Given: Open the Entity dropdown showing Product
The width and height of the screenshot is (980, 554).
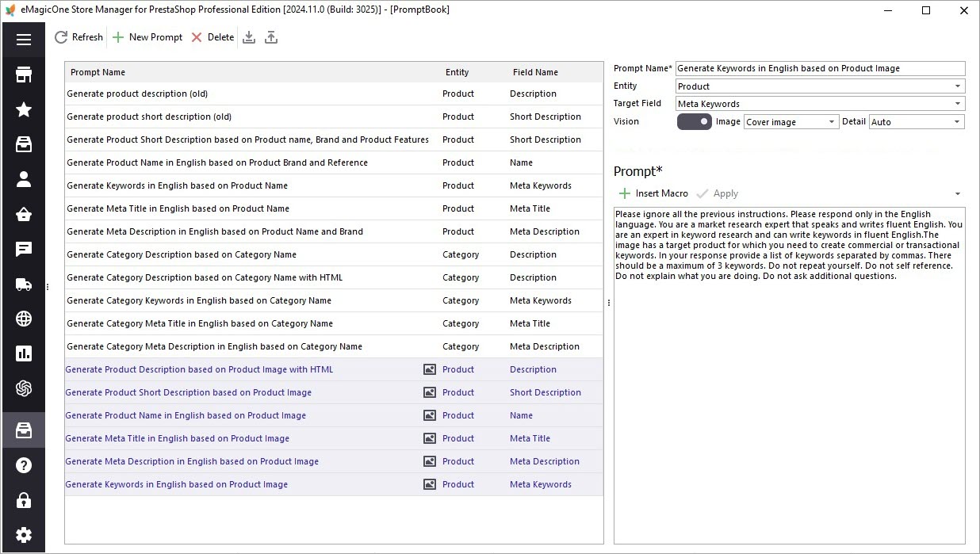Looking at the screenshot, I should pyautogui.click(x=821, y=86).
